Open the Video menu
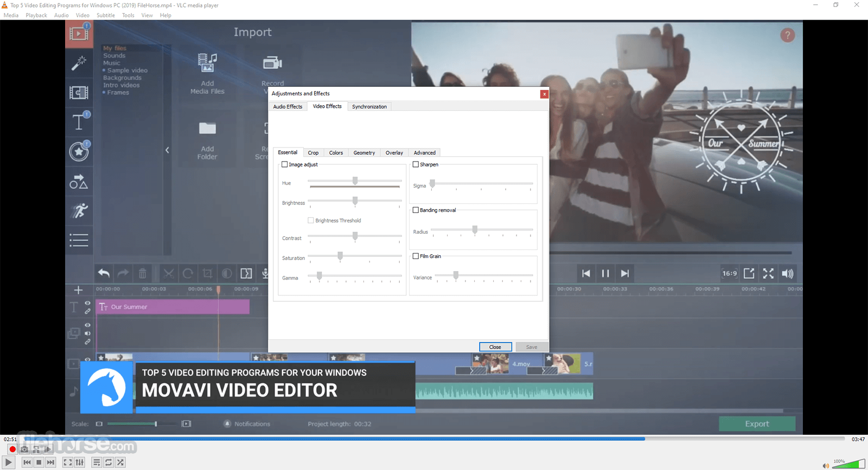 [82, 15]
